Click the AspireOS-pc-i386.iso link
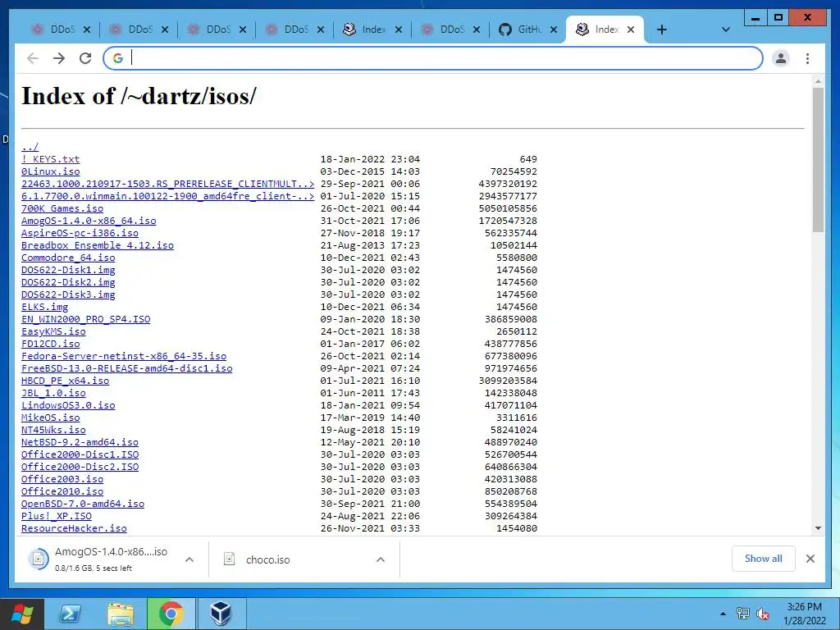The height and width of the screenshot is (630, 840). (x=80, y=233)
